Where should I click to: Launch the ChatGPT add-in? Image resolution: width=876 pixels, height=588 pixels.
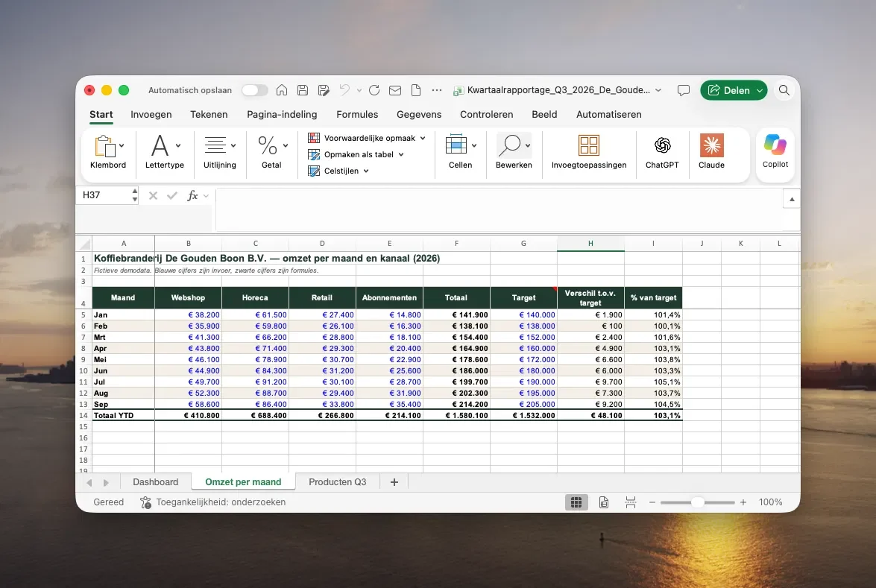(662, 152)
